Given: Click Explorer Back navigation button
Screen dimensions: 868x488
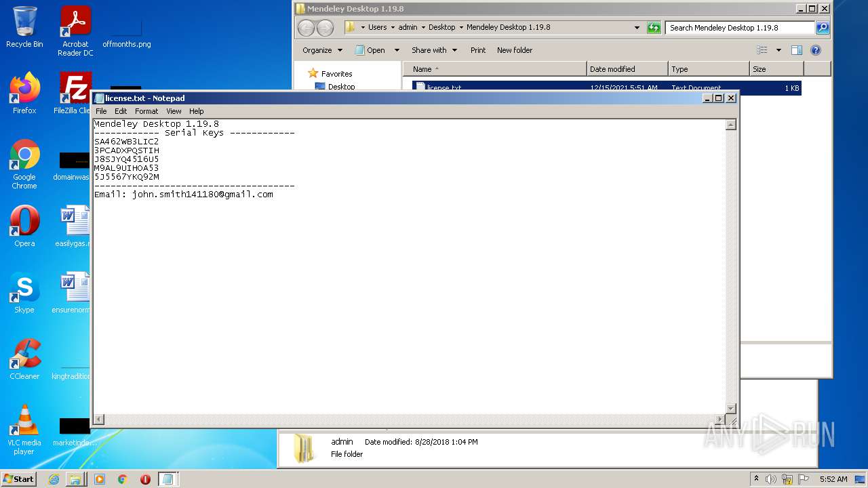Looking at the screenshot, I should tap(307, 28).
